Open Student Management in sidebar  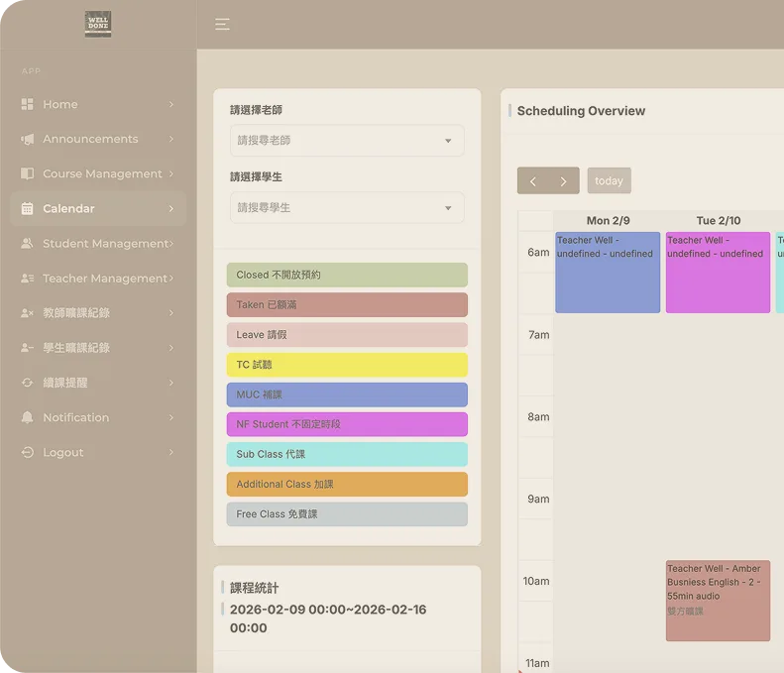pyautogui.click(x=98, y=244)
